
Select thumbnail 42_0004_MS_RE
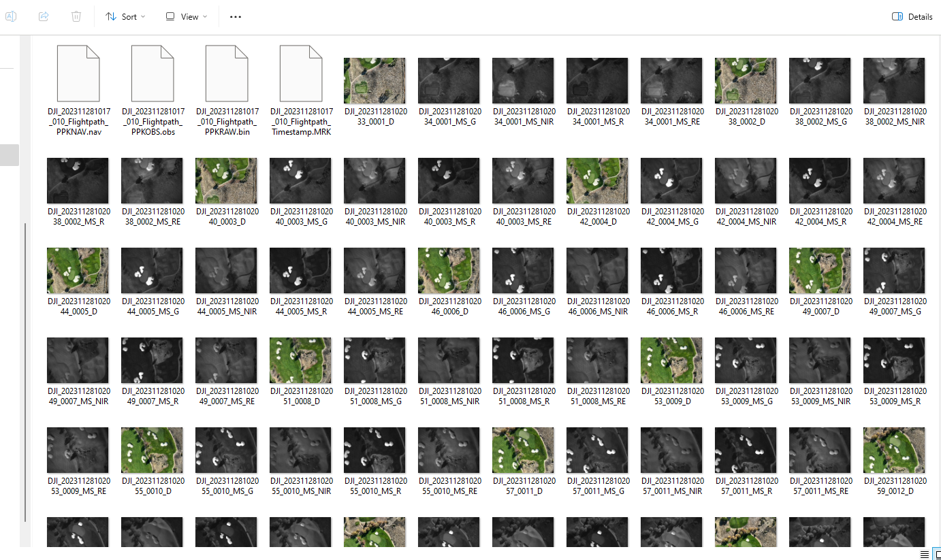894,181
